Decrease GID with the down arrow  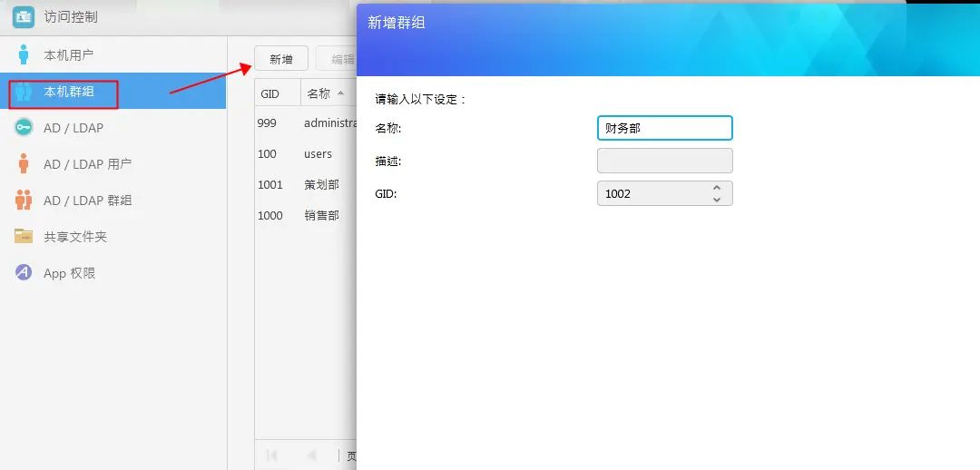[717, 200]
